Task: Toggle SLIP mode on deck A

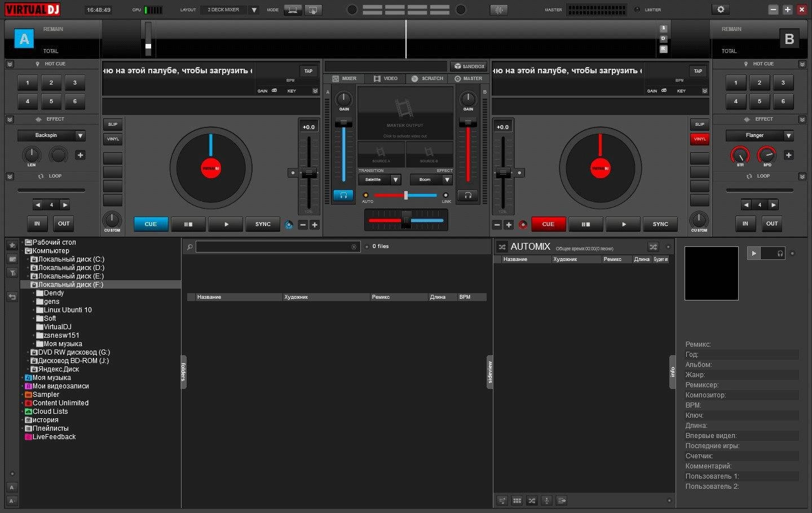Action: (113, 124)
